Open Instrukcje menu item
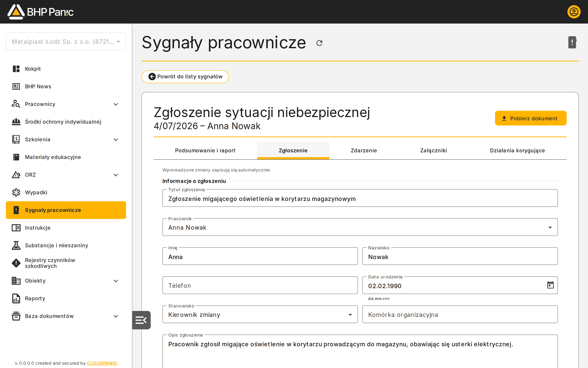588x368 pixels. [66, 228]
